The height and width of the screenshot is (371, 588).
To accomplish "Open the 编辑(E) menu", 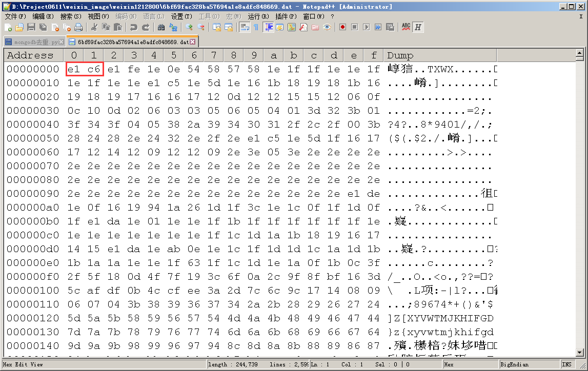I will [x=43, y=16].
